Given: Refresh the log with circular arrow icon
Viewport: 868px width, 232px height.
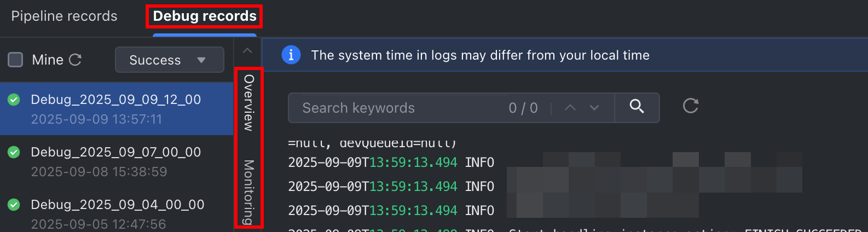Looking at the screenshot, I should (x=691, y=106).
